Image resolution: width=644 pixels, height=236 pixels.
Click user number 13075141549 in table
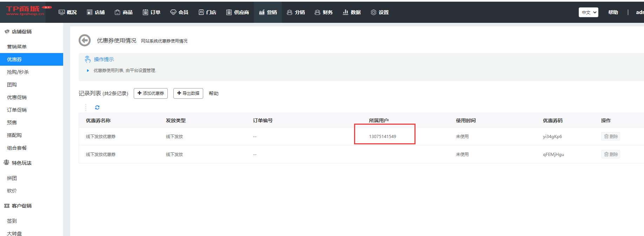(383, 137)
